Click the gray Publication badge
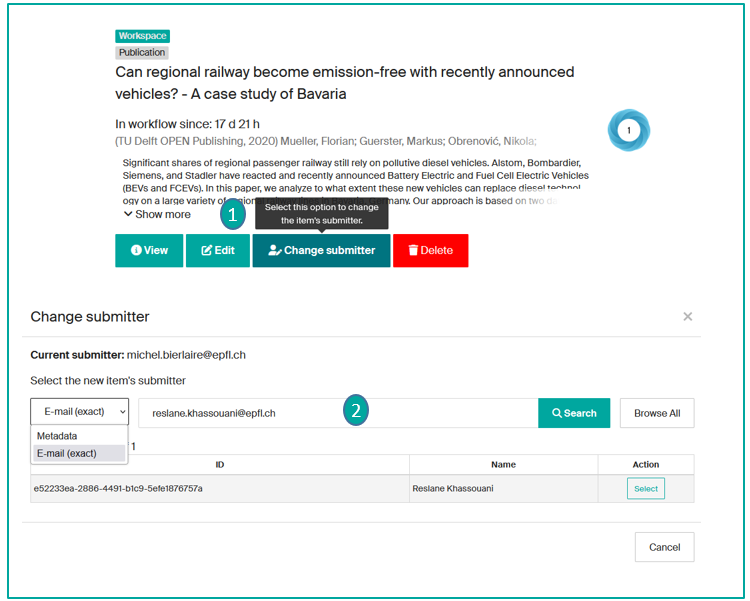750x601 pixels. pyautogui.click(x=142, y=52)
